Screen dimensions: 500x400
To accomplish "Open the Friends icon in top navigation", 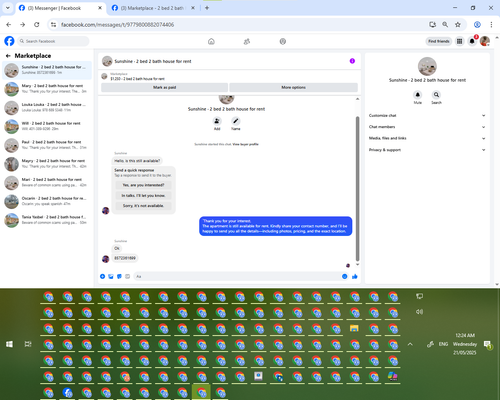I will (247, 41).
